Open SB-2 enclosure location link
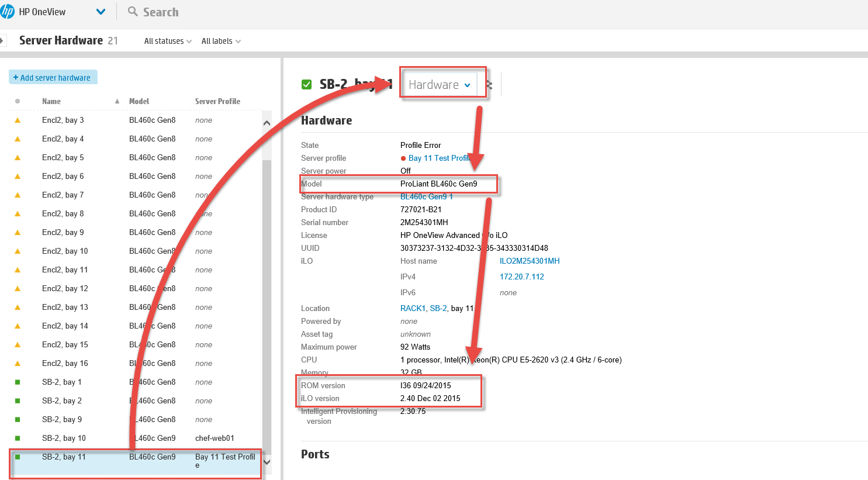The image size is (868, 480). point(438,308)
